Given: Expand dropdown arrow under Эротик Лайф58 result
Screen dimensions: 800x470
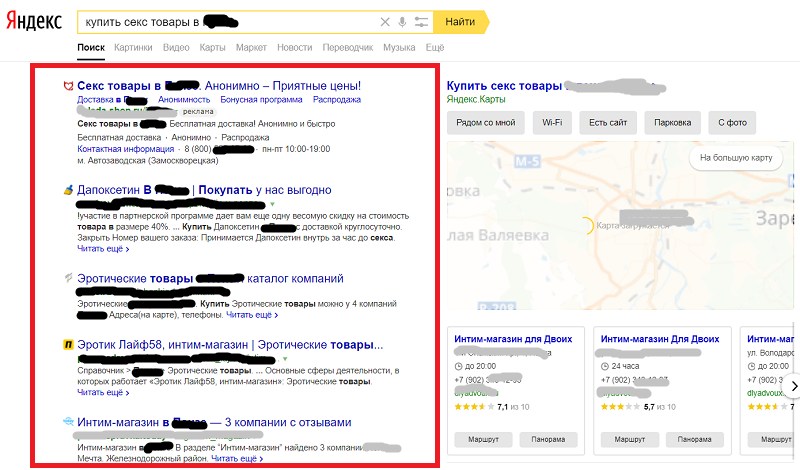Looking at the screenshot, I should coord(285,359).
